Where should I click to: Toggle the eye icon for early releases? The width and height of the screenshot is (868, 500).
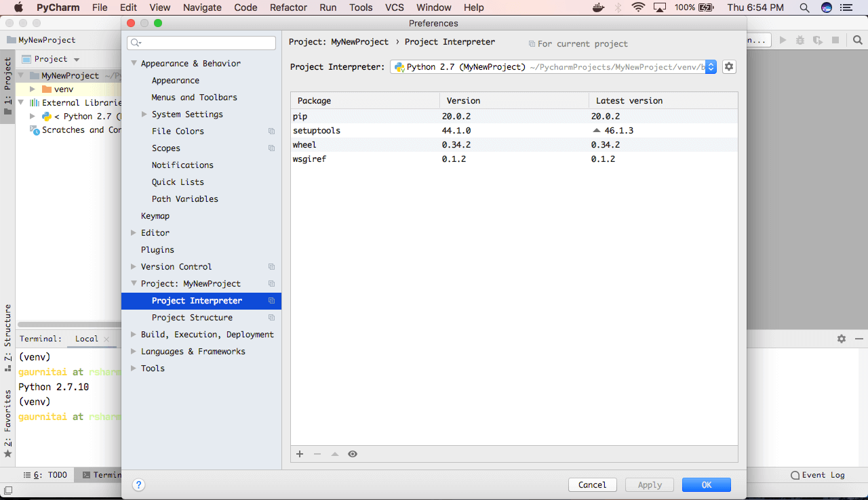[x=353, y=454]
